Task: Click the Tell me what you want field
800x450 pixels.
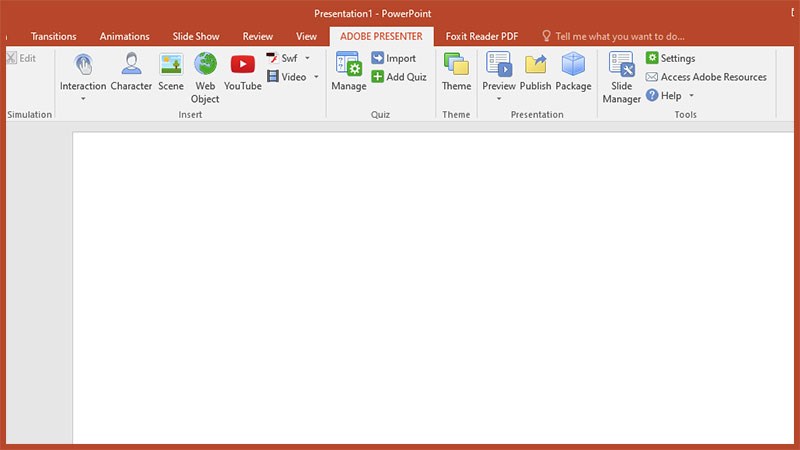Action: coord(613,36)
